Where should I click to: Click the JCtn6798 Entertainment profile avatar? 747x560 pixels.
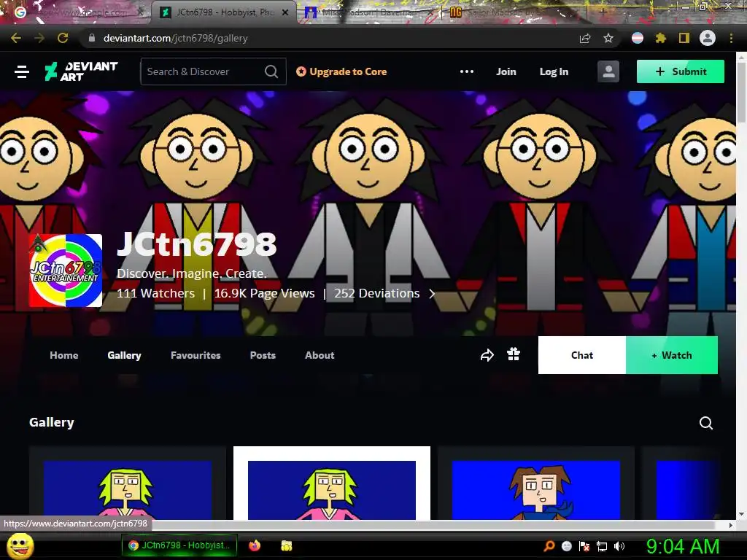point(66,271)
